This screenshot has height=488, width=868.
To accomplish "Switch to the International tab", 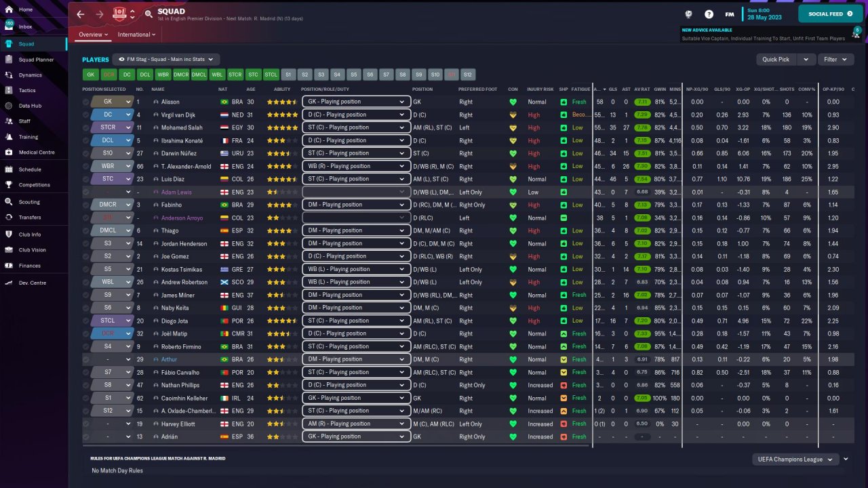I will (137, 35).
